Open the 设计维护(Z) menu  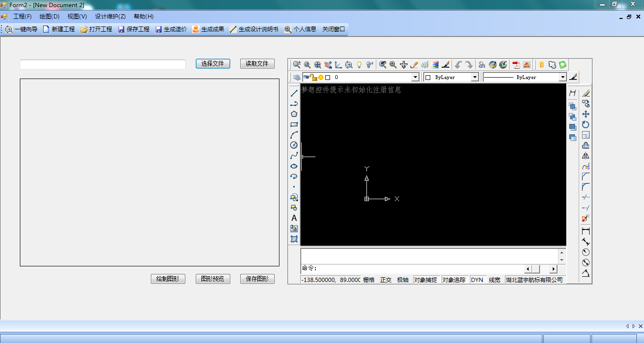(x=110, y=17)
